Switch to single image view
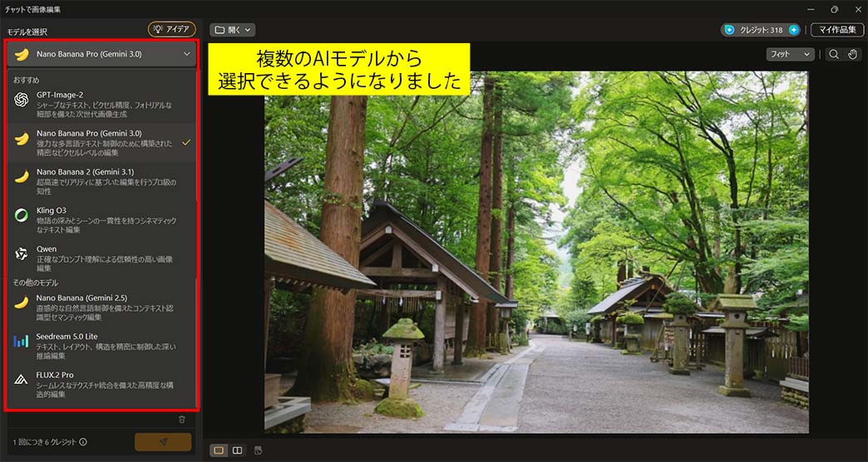This screenshot has height=462, width=868. (x=219, y=450)
